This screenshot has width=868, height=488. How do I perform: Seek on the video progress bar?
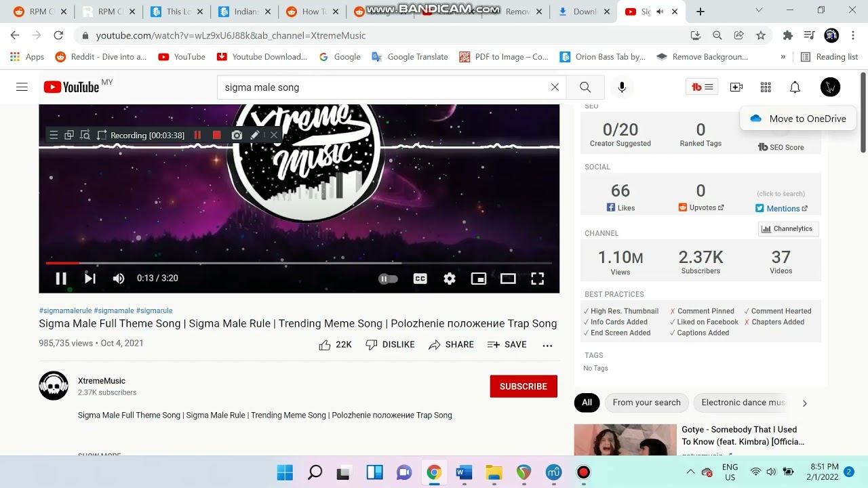tap(299, 263)
